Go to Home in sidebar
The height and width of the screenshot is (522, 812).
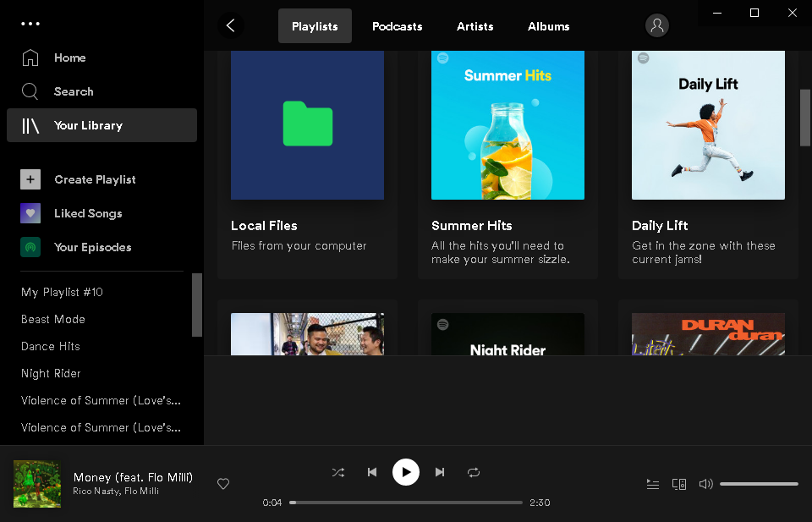coord(54,58)
